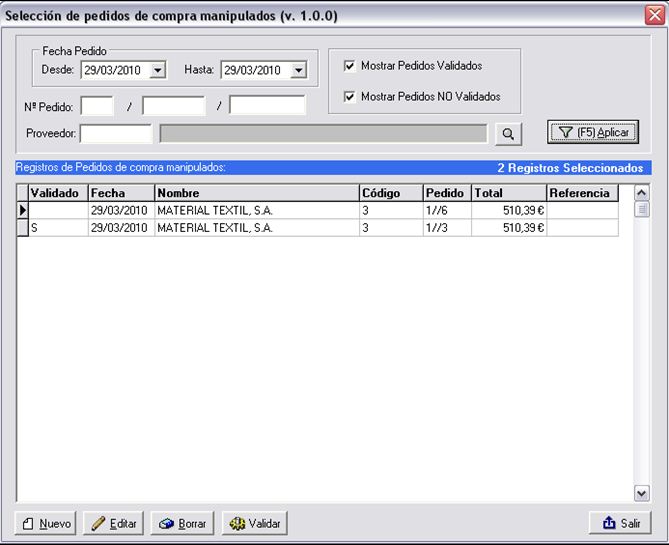Click the Validar button
This screenshot has height=545, width=669.
tap(254, 523)
